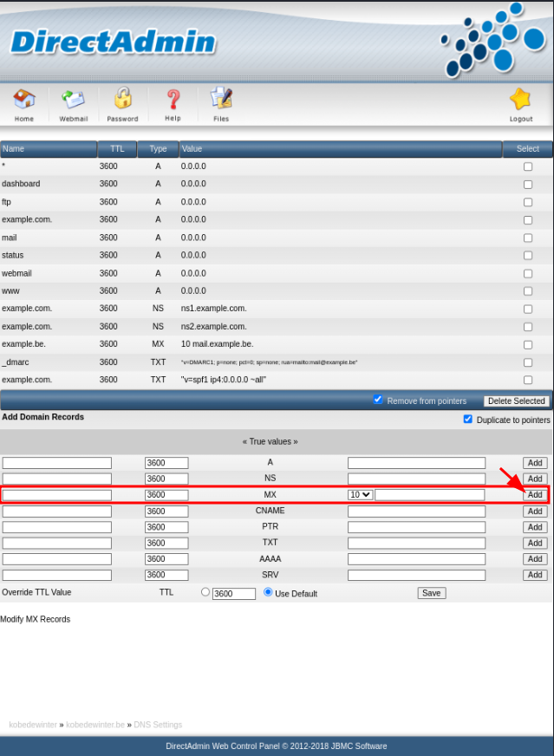The image size is (554, 756).
Task: Focus the PTR record name field
Action: (57, 527)
